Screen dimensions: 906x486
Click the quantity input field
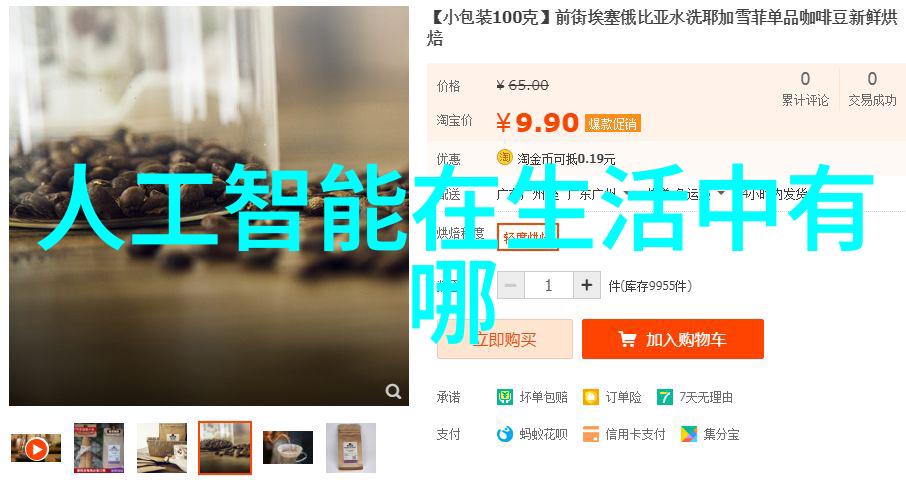[548, 285]
